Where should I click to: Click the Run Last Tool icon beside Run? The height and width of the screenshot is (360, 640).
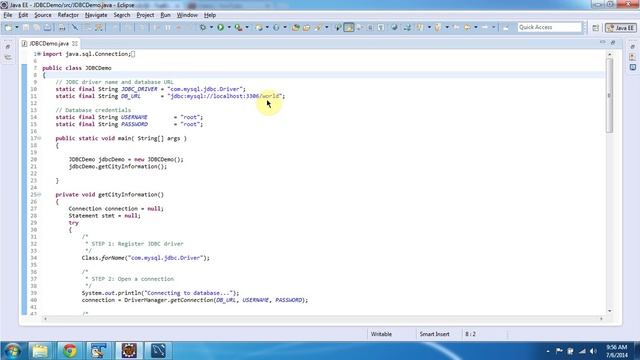click(x=238, y=27)
